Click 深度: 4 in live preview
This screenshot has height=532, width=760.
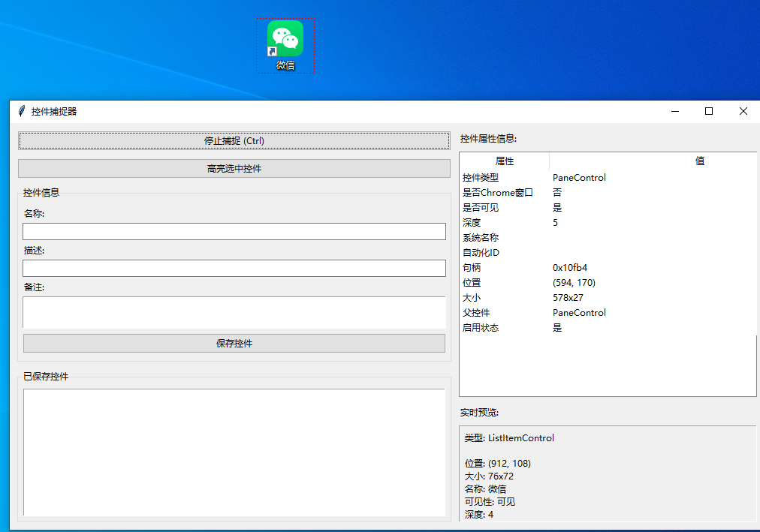(479, 515)
